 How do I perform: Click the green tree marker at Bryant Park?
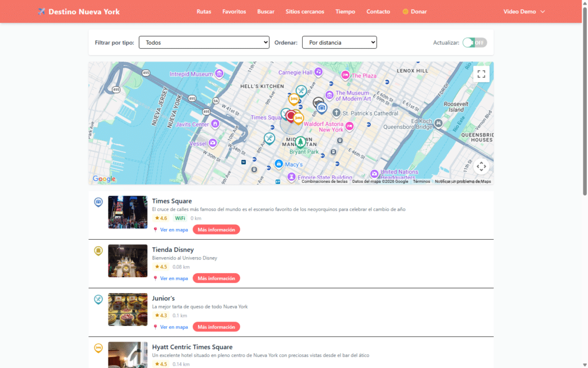(300, 141)
